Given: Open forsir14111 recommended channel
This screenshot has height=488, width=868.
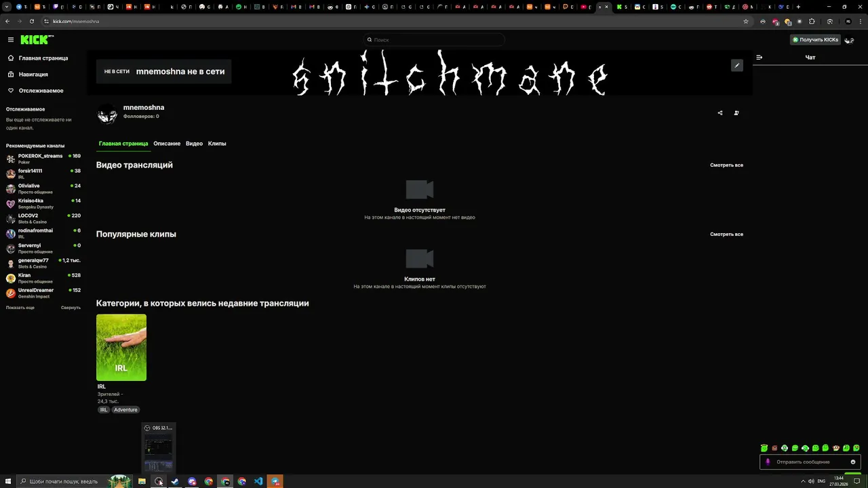Looking at the screenshot, I should (43, 174).
